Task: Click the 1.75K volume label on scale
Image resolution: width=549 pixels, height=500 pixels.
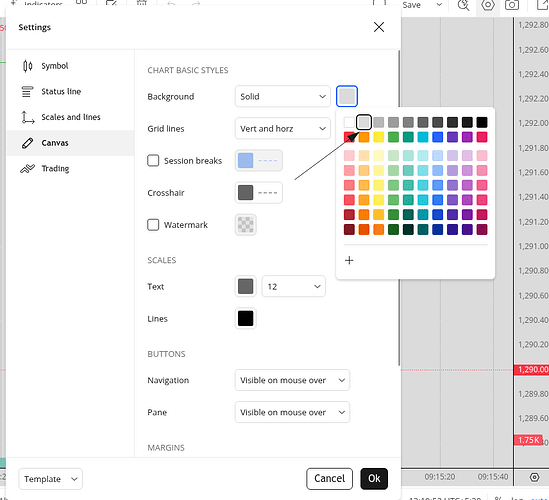Action: [x=528, y=440]
